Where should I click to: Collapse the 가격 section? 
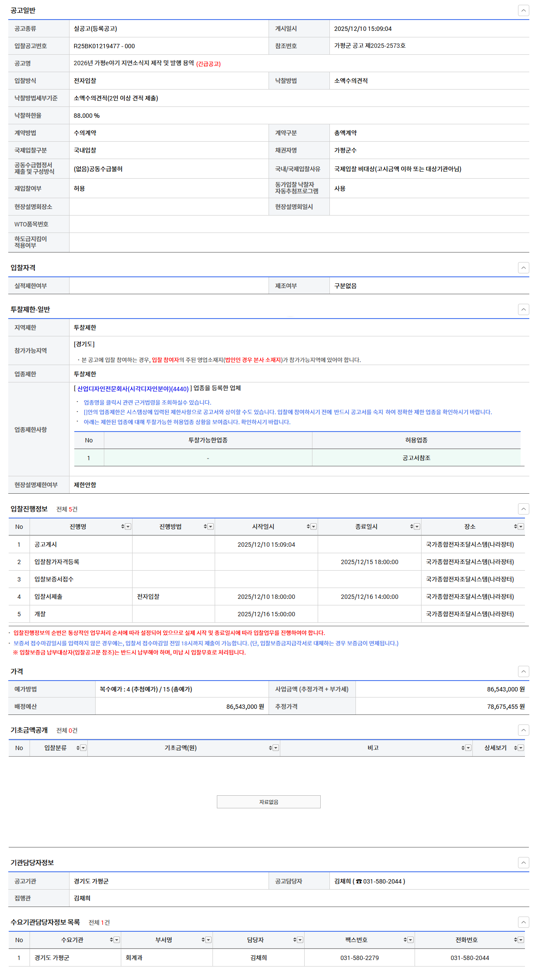[523, 671]
